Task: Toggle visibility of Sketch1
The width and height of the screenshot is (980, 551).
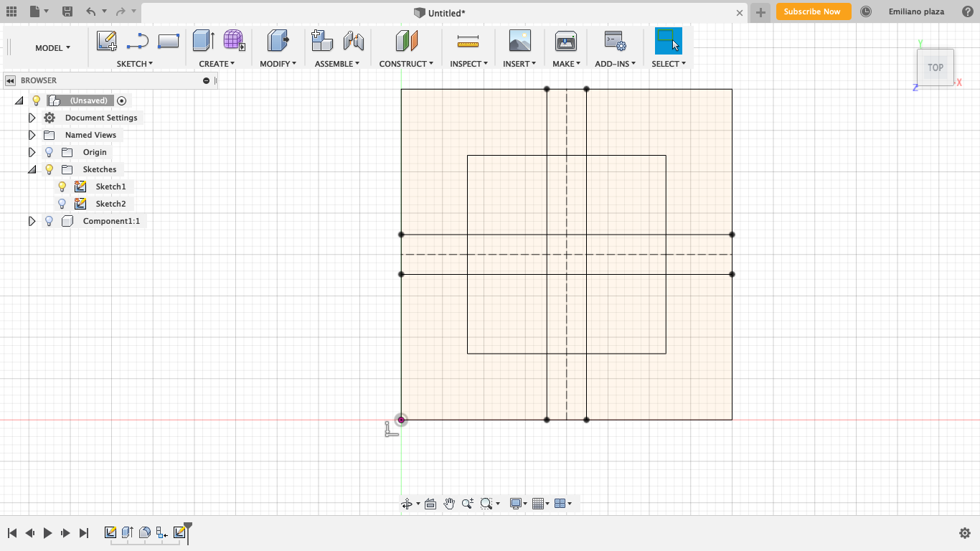Action: pos(62,187)
